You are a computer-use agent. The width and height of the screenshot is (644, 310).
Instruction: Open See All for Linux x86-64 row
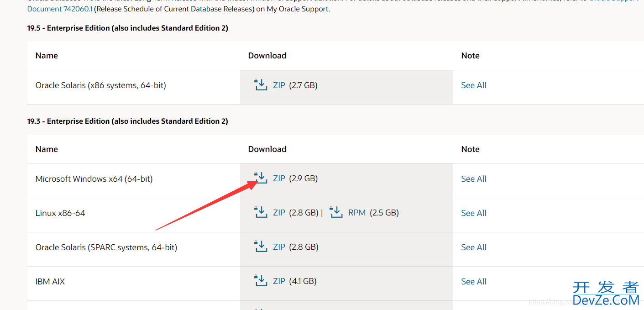pyautogui.click(x=474, y=213)
